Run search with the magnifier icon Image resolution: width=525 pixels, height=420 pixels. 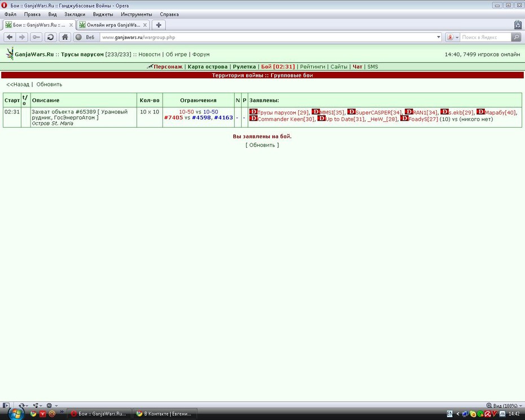517,37
